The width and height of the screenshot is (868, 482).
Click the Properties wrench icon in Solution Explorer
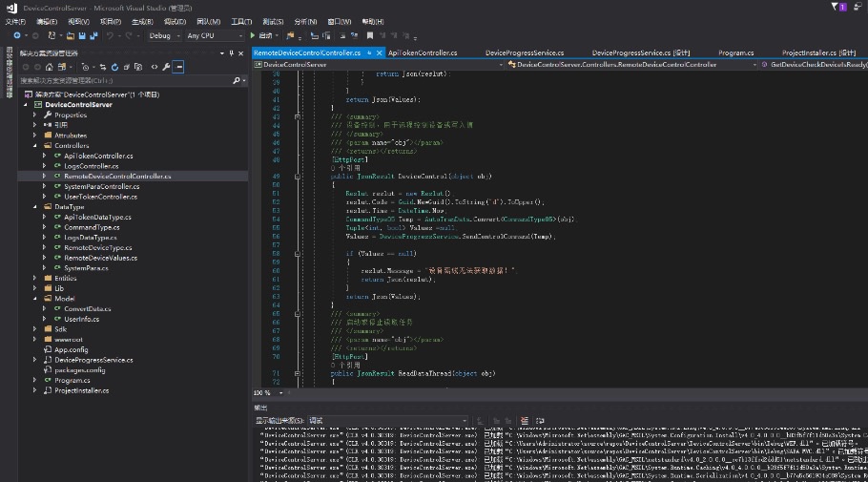[166, 67]
